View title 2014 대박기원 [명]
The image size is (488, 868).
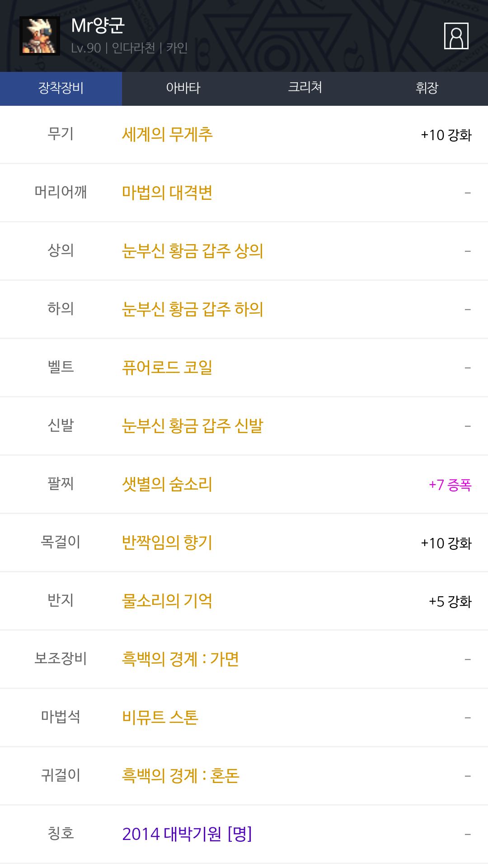[x=187, y=834]
